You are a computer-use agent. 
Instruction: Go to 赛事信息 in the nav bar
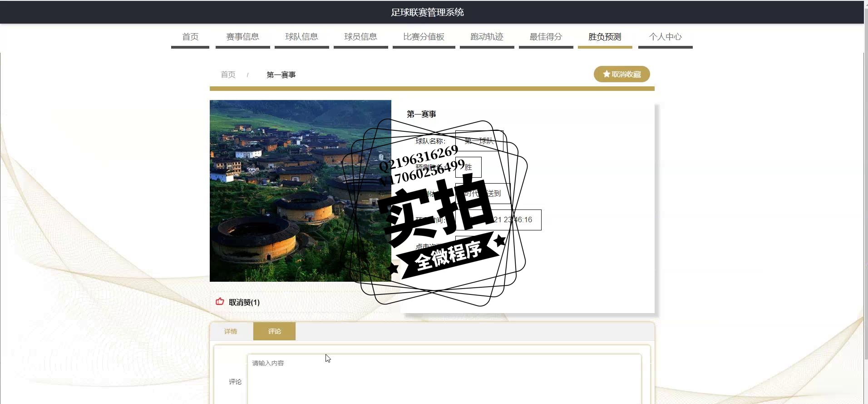click(x=242, y=37)
